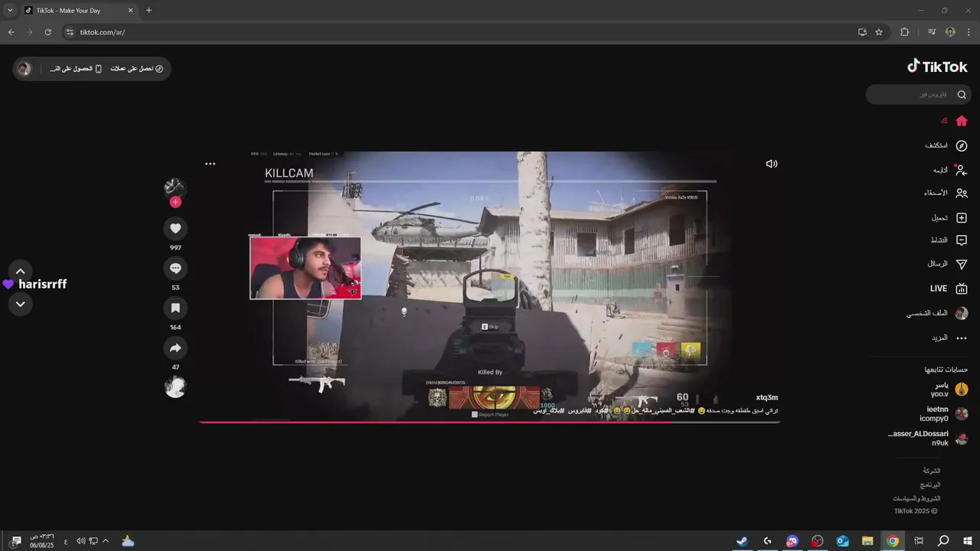Open the spinning sound disc icon
The width and height of the screenshot is (980, 551).
pos(175,387)
